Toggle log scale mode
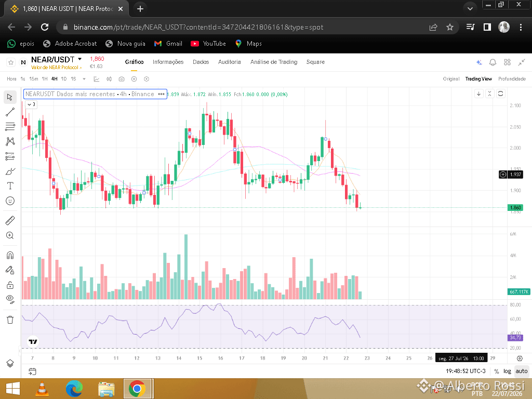Image resolution: width=532 pixels, height=399 pixels. pos(507,371)
